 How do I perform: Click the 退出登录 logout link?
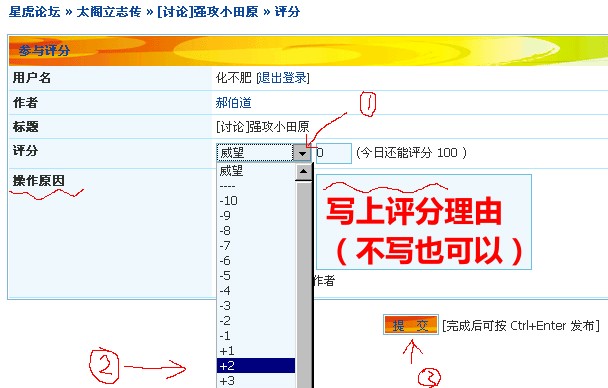(x=283, y=78)
